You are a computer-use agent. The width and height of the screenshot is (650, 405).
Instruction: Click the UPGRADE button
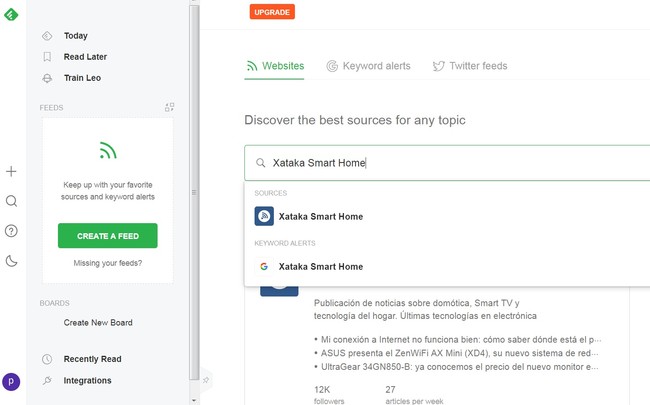[x=272, y=12]
